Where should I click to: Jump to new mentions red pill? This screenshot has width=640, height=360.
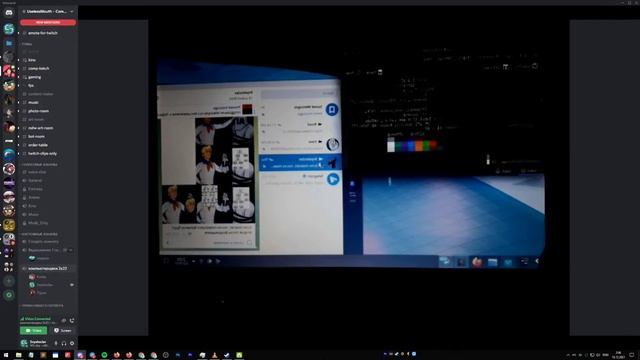click(x=48, y=22)
